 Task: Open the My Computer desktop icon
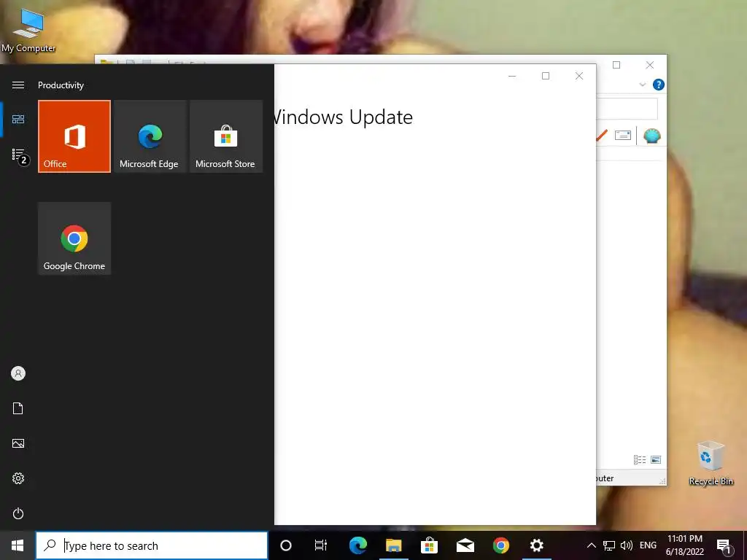coord(28,30)
